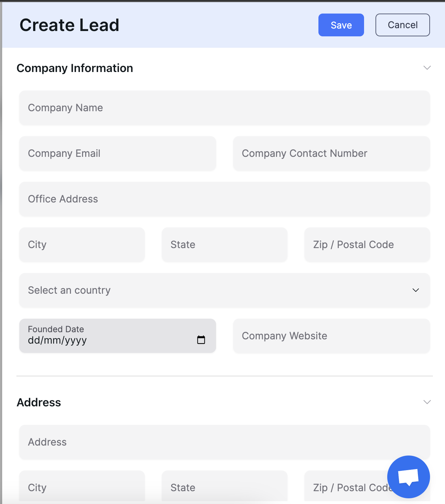Open the Founded Date calendar picker icon
This screenshot has width=445, height=504.
click(201, 340)
